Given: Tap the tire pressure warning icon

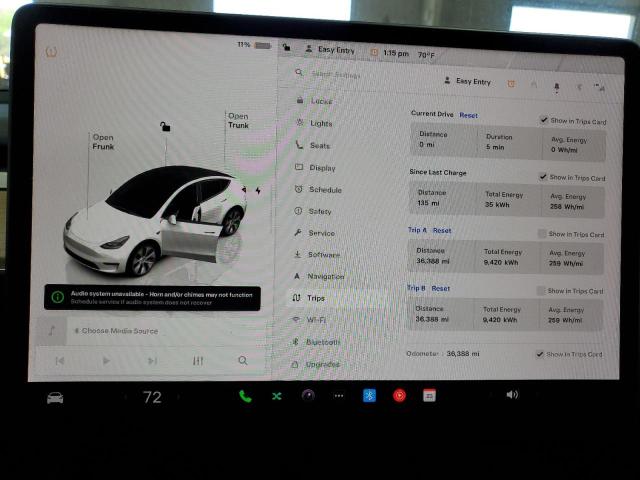Looking at the screenshot, I should point(51,52).
